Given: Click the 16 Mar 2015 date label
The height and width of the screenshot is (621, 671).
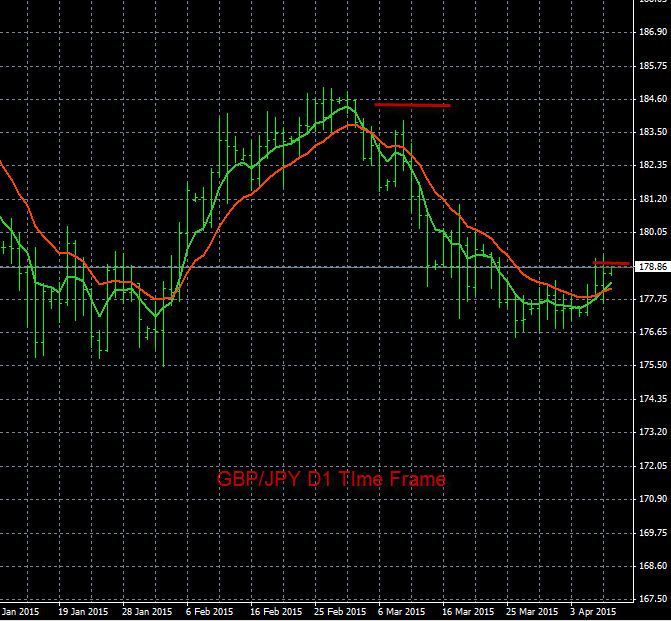Looking at the screenshot, I should coord(468,612).
